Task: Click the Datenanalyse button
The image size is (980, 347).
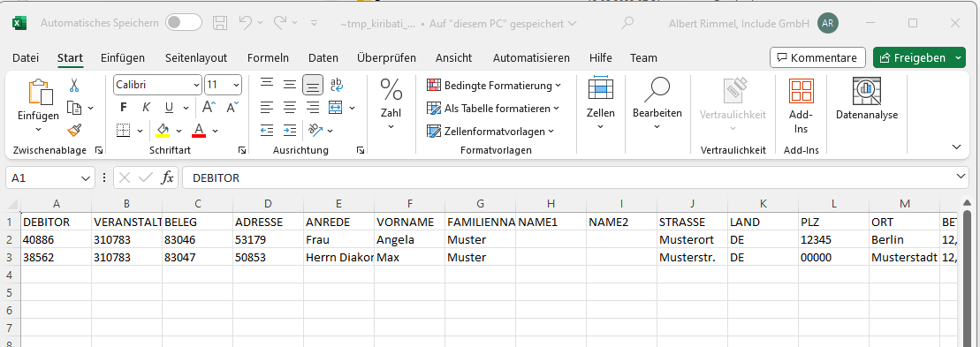Action: pyautogui.click(x=867, y=100)
